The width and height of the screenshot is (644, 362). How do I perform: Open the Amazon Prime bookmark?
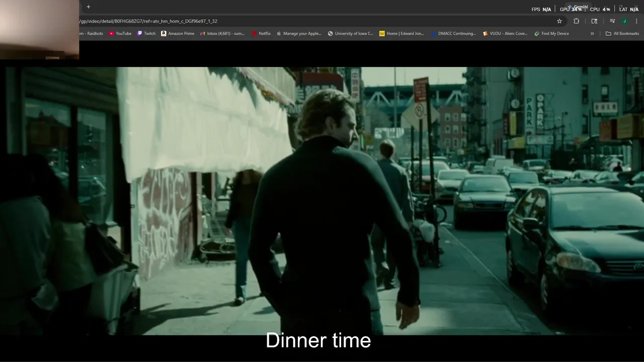(178, 34)
